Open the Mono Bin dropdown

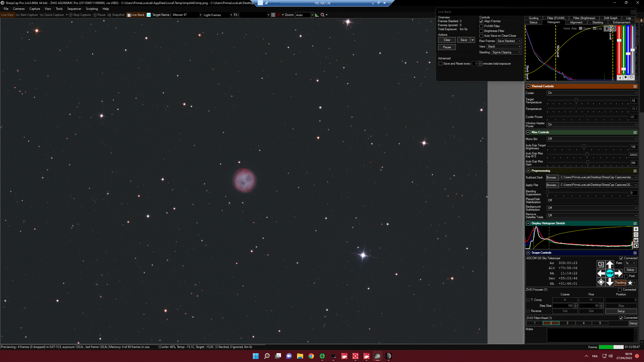[592, 139]
